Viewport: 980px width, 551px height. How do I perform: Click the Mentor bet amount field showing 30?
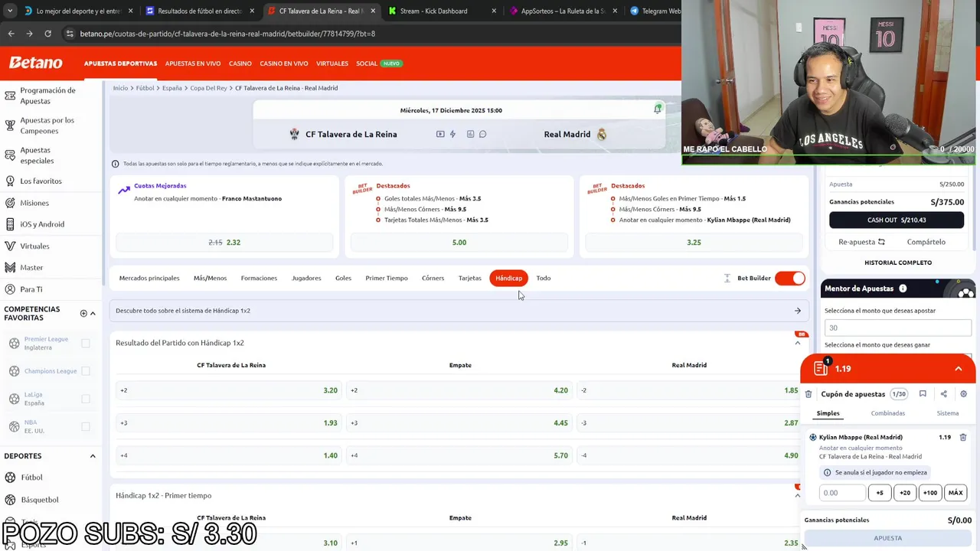coord(898,328)
